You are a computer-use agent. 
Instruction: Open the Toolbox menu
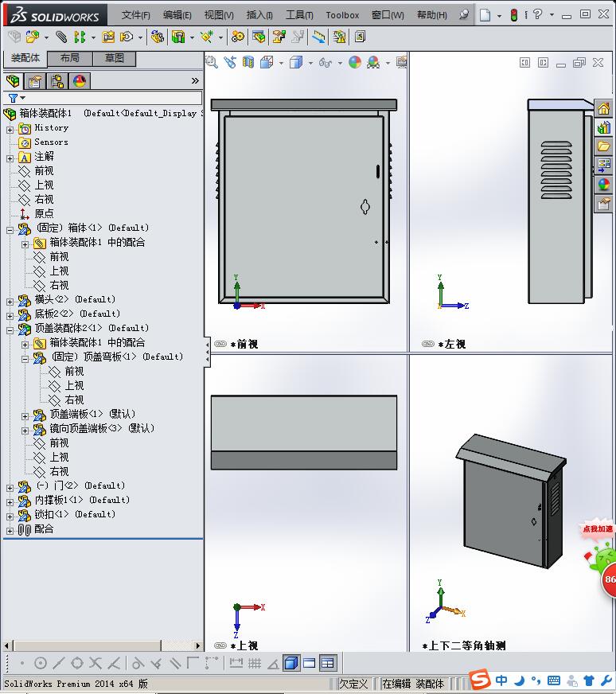(x=342, y=15)
